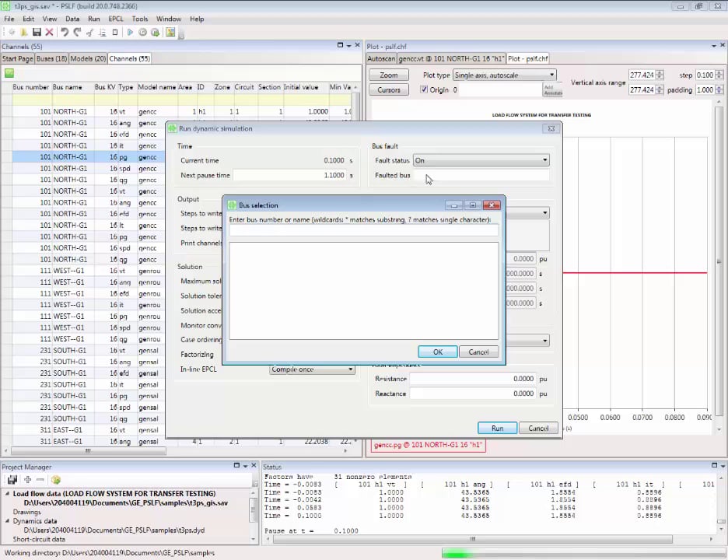Click the Zoom button in Plot
The height and width of the screenshot is (560, 728).
(389, 75)
